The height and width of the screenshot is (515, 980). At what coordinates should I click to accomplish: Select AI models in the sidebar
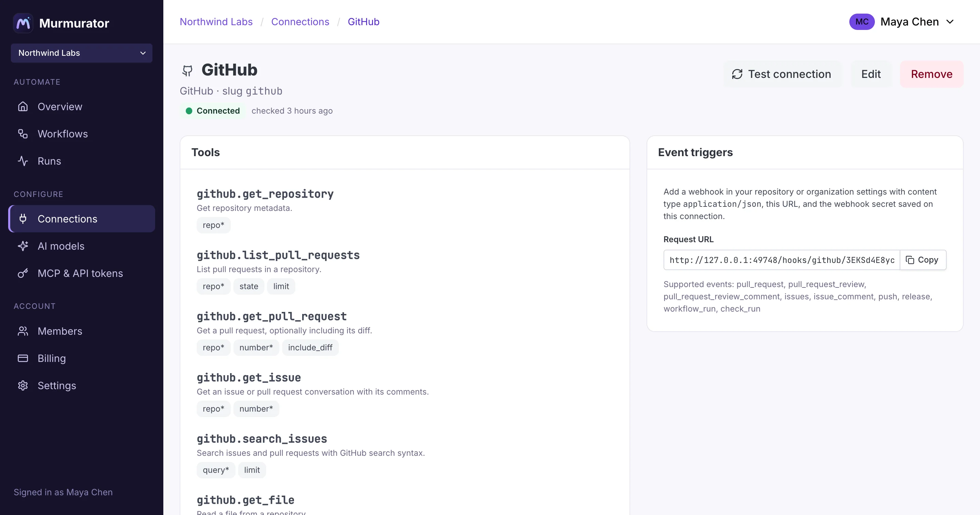click(82, 246)
